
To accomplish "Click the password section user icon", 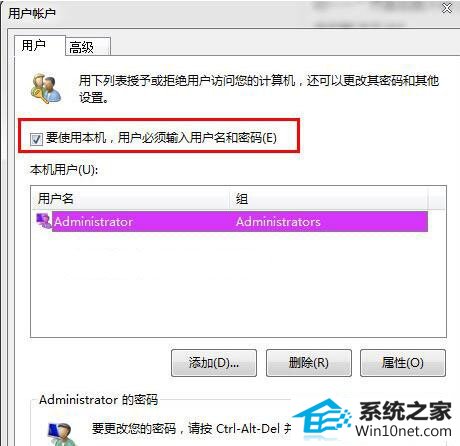I will pos(62,434).
